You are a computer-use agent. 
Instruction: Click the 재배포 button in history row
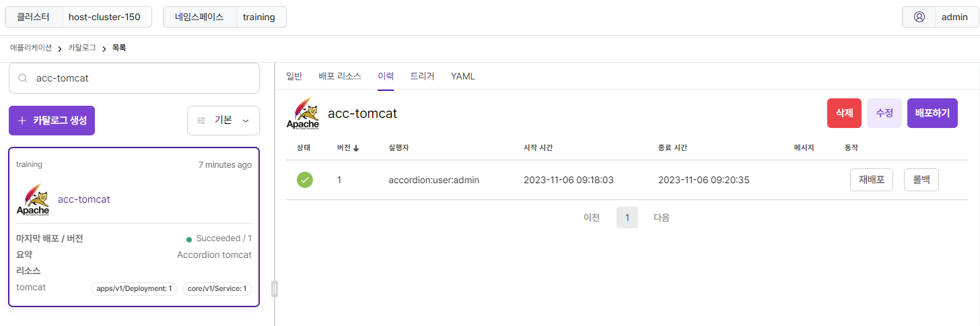point(872,180)
